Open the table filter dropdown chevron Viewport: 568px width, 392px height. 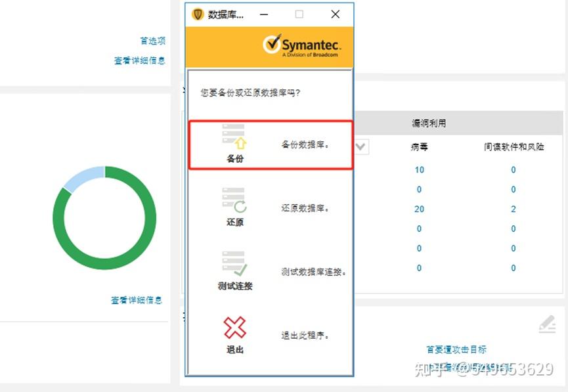[x=360, y=147]
